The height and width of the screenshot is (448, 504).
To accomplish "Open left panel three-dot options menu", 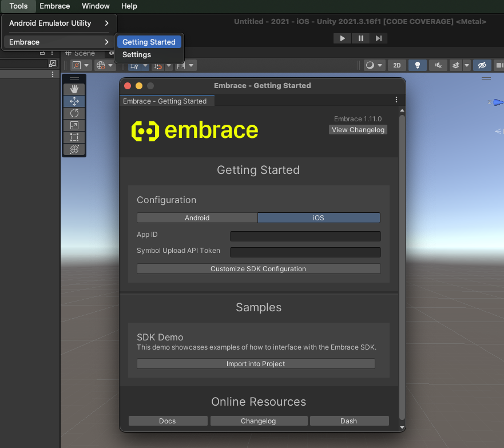I will point(53,74).
